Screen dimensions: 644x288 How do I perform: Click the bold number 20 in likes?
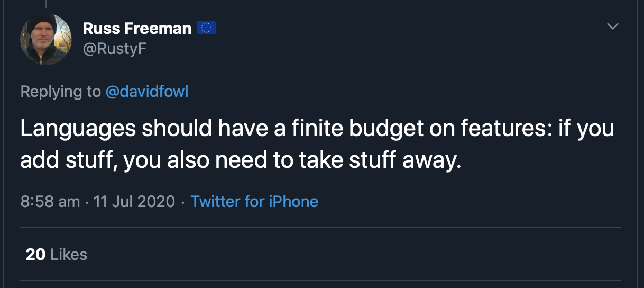click(x=35, y=255)
